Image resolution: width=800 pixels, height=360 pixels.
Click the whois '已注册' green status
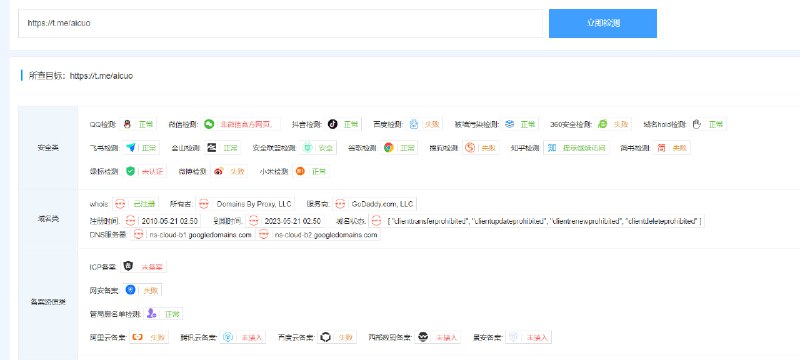(x=144, y=204)
